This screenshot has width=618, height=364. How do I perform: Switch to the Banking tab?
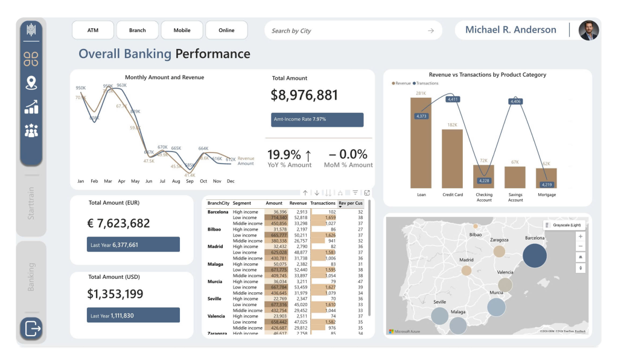tap(32, 276)
